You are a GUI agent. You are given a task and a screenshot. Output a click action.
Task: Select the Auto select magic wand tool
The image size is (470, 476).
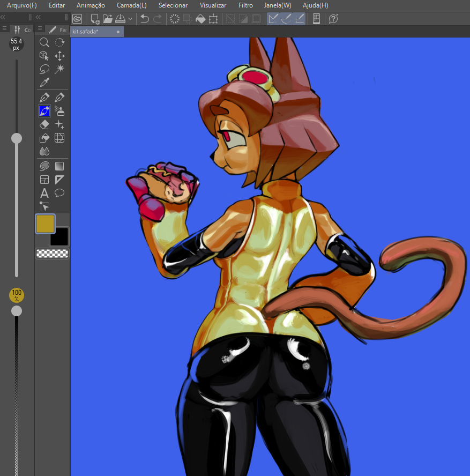(59, 69)
